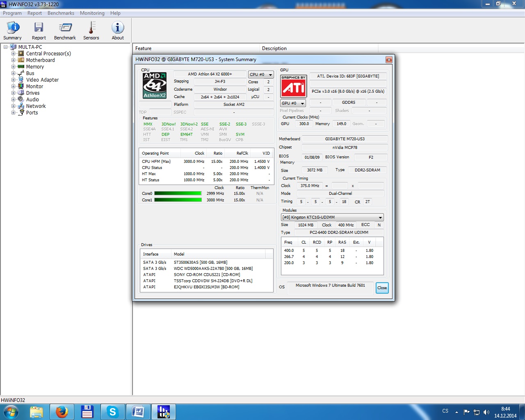Select the ST3500630AS drive row

(x=207, y=262)
